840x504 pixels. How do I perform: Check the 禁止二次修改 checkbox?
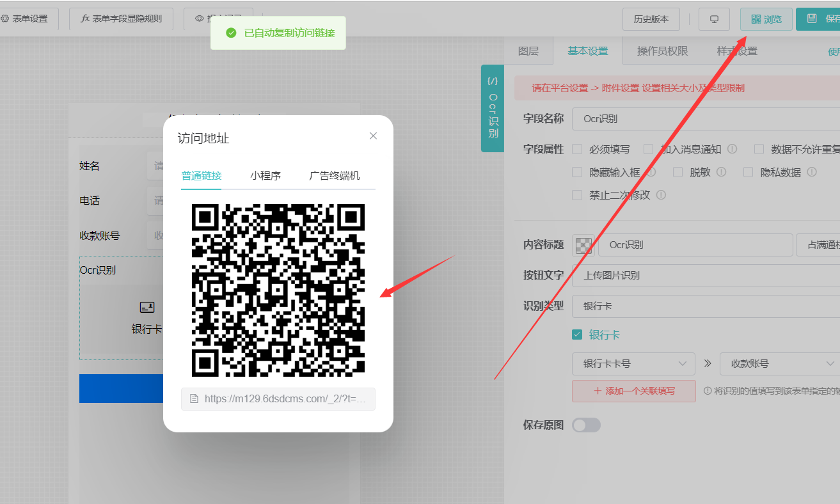click(577, 195)
